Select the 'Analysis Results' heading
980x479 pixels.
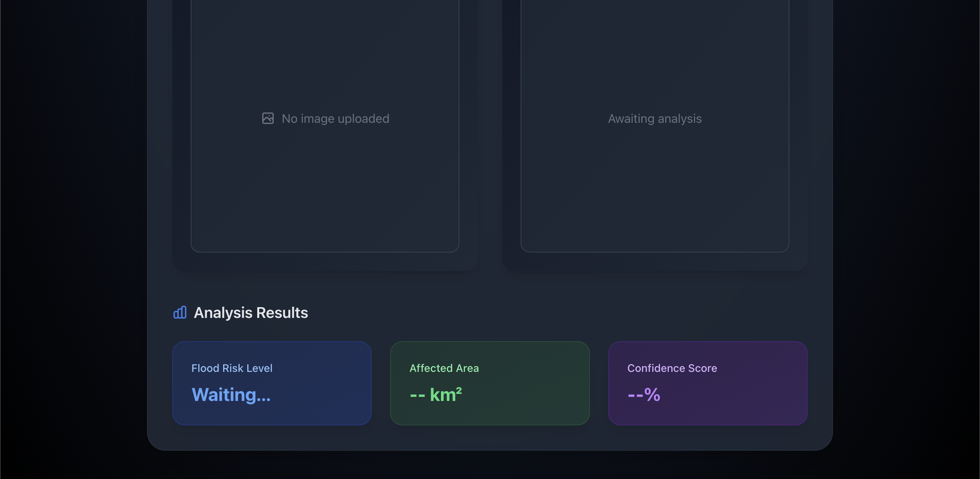[251, 313]
